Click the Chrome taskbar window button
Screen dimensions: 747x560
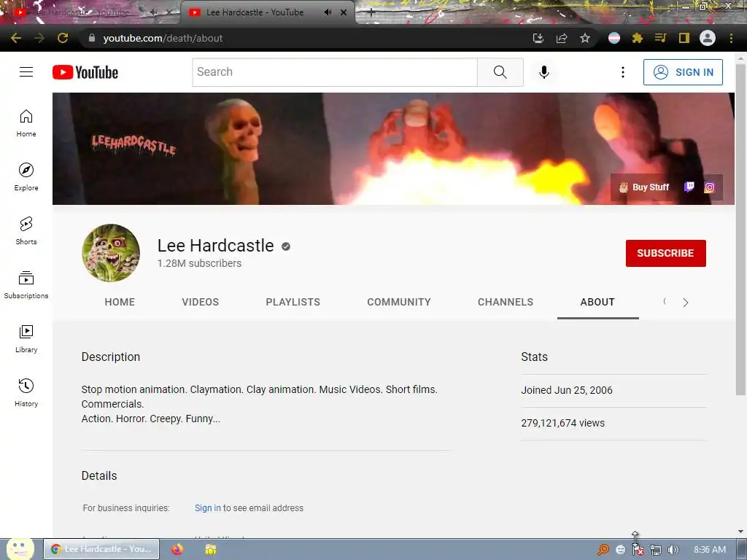[101, 549]
